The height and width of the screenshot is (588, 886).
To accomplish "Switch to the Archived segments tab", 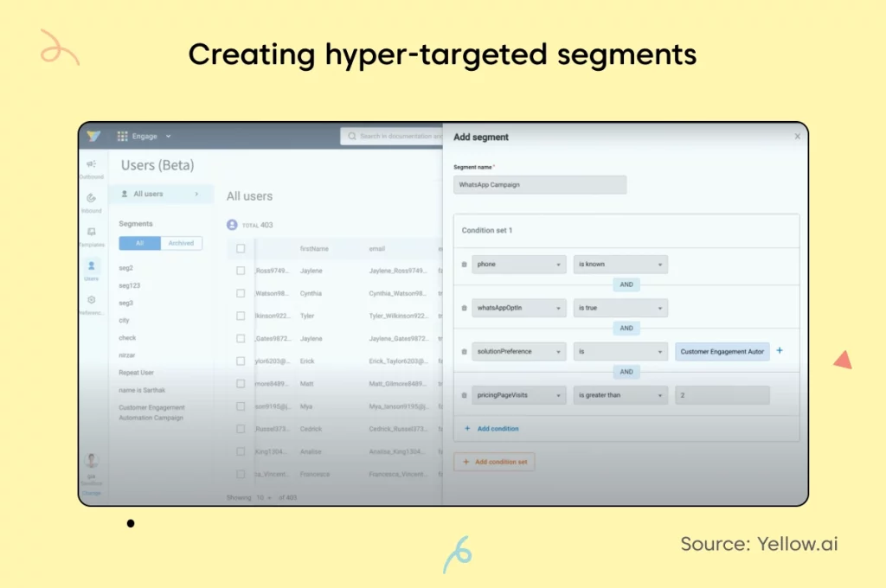I will pyautogui.click(x=181, y=243).
